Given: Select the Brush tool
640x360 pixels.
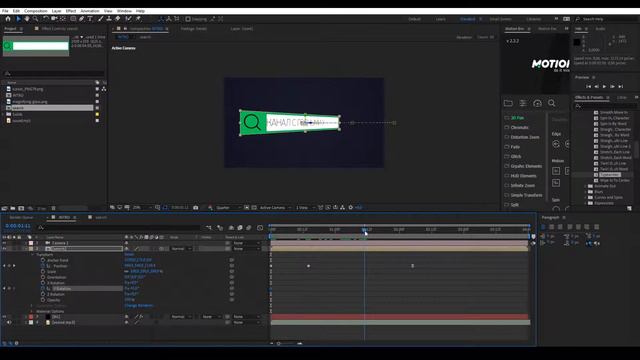Looking at the screenshot, I should click(100, 19).
